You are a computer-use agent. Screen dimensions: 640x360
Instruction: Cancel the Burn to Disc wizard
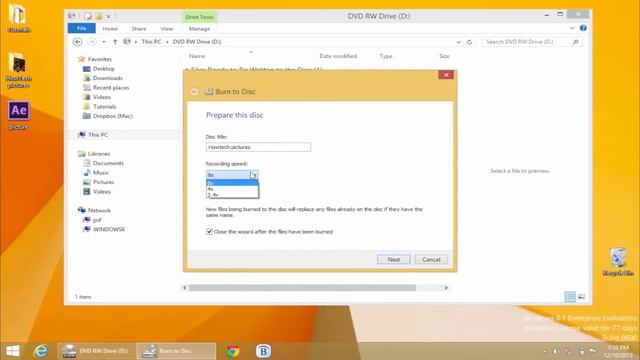point(431,260)
